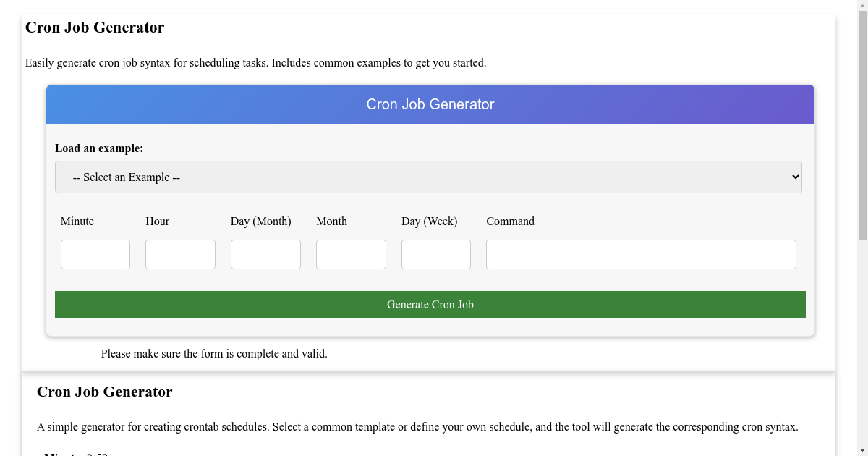Click the scroll-down arrow at bottom right
This screenshot has width=868, height=456.
862,449
